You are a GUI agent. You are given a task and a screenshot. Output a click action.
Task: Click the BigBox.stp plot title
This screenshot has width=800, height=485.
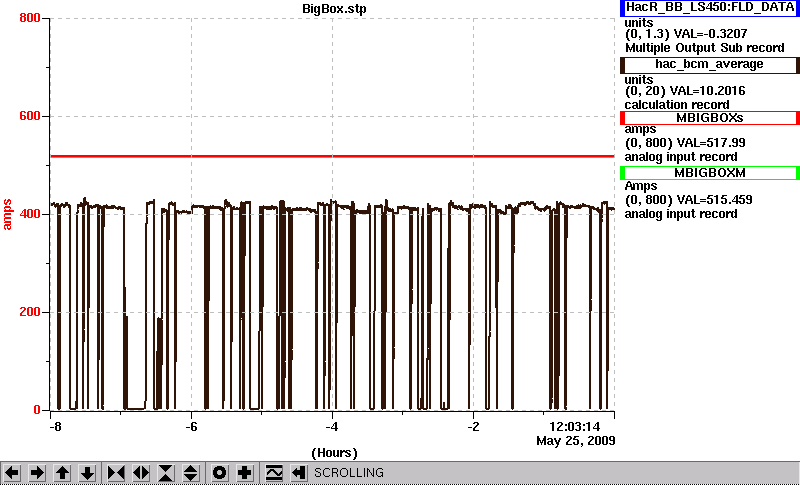[x=334, y=9]
